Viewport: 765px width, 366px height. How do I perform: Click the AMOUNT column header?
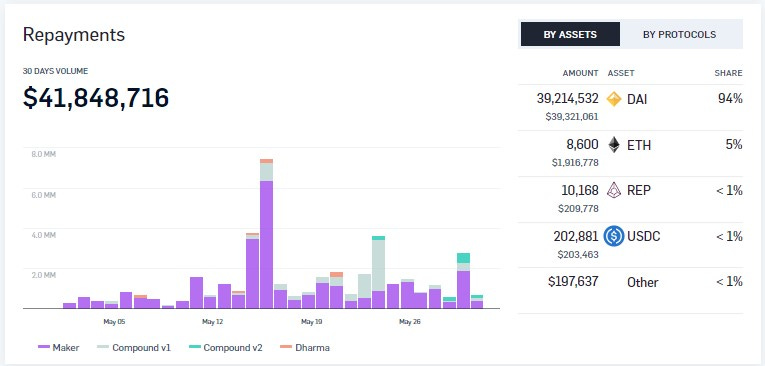[580, 73]
